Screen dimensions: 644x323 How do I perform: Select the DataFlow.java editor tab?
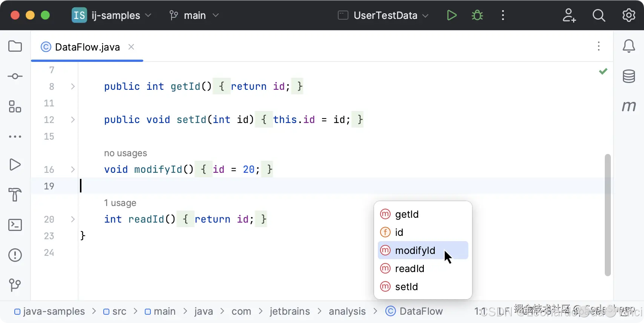[x=87, y=47]
